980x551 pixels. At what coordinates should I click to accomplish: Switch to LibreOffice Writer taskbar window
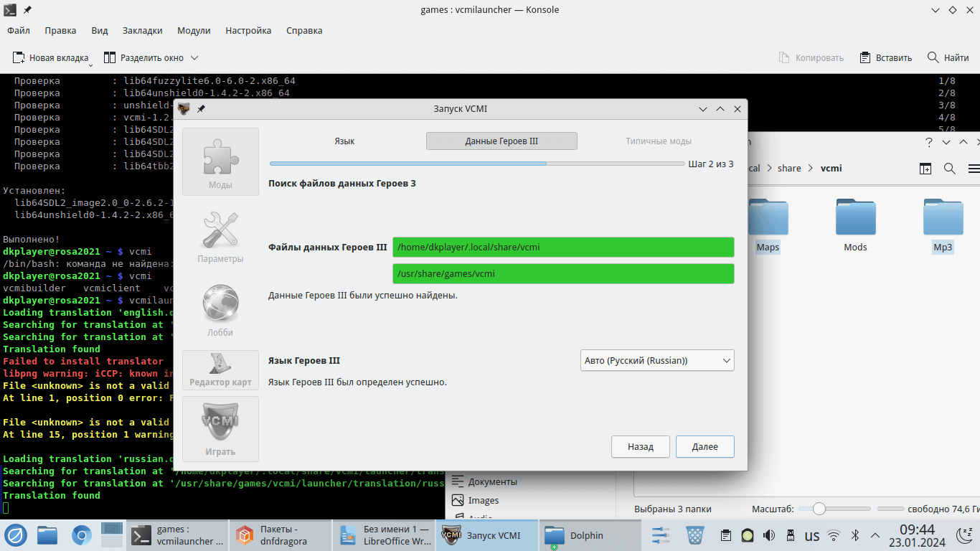pyautogui.click(x=385, y=535)
